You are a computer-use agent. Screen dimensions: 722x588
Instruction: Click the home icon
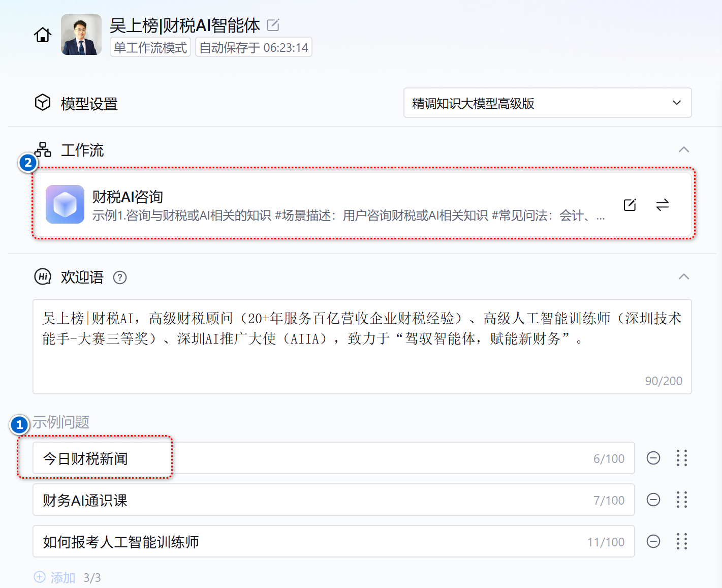pos(43,35)
